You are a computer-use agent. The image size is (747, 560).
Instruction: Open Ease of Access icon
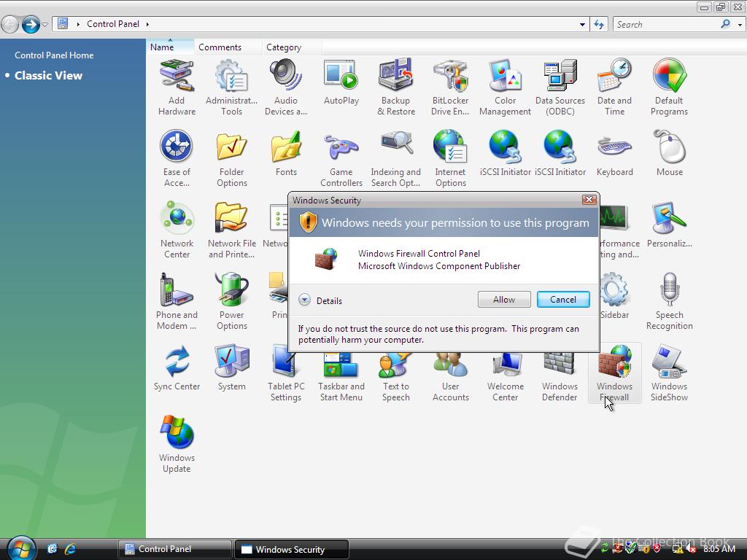click(177, 158)
